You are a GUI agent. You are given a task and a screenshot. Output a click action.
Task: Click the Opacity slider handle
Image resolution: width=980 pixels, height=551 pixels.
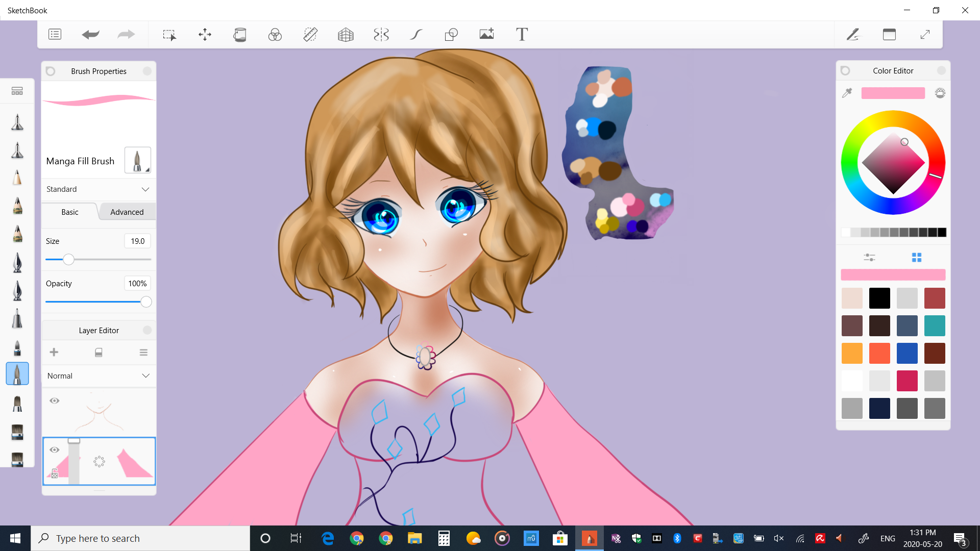[x=146, y=302]
